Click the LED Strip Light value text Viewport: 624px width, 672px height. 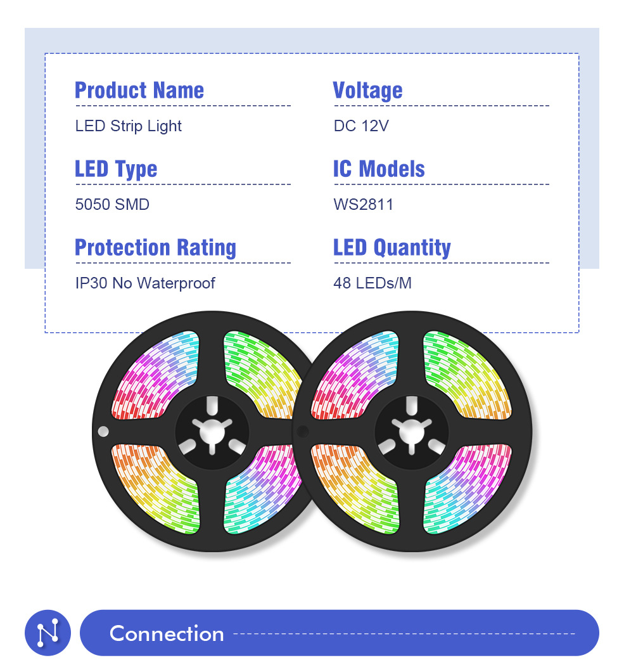128,126
